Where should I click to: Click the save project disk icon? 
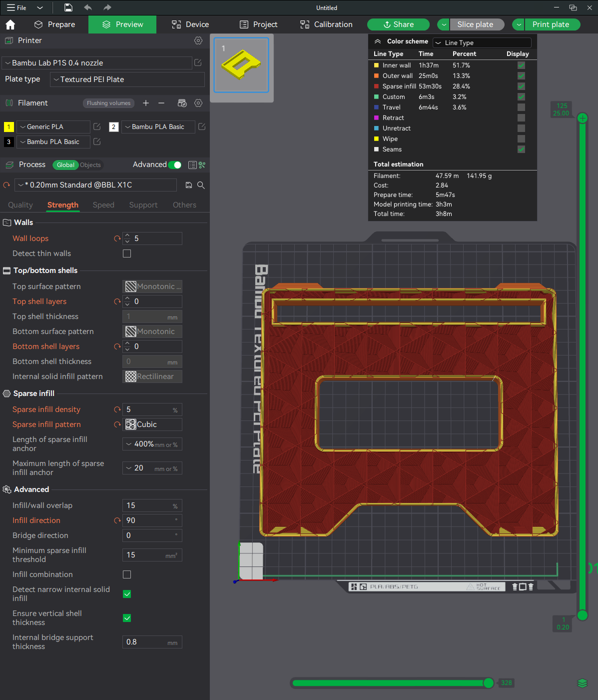(68, 7)
